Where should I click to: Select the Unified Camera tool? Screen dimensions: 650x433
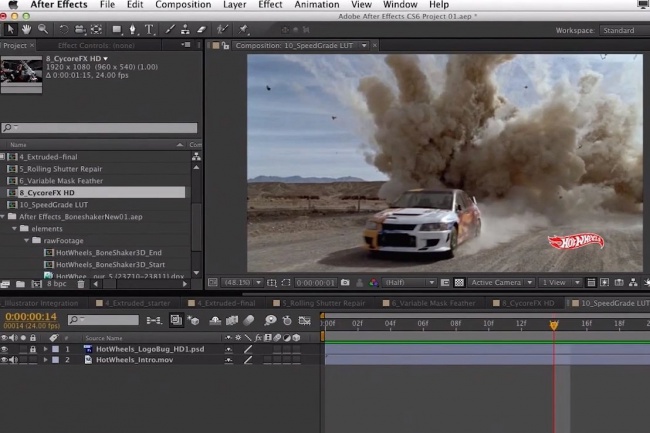[x=80, y=29]
